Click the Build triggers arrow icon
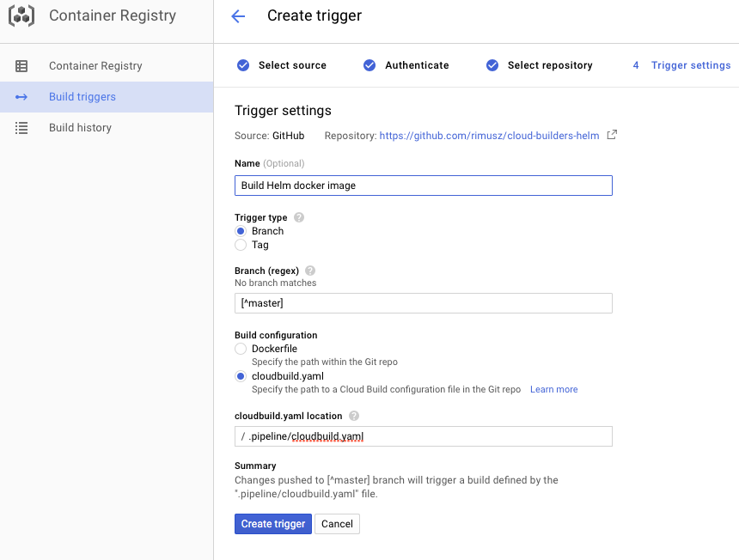This screenshot has width=739, height=560. tap(21, 97)
